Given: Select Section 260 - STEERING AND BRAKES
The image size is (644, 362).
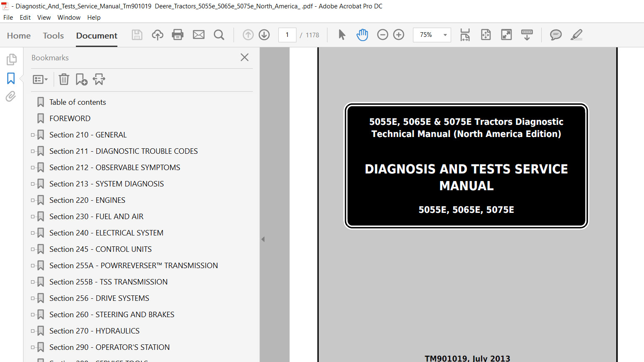Looking at the screenshot, I should pos(112,315).
